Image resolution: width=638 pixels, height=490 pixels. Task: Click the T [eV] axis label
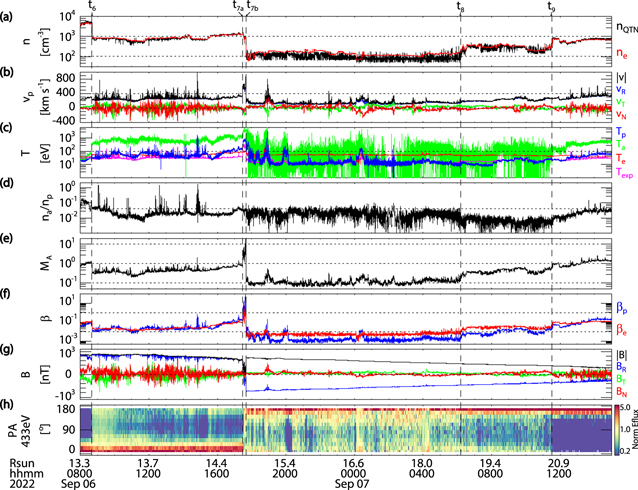click(34, 152)
